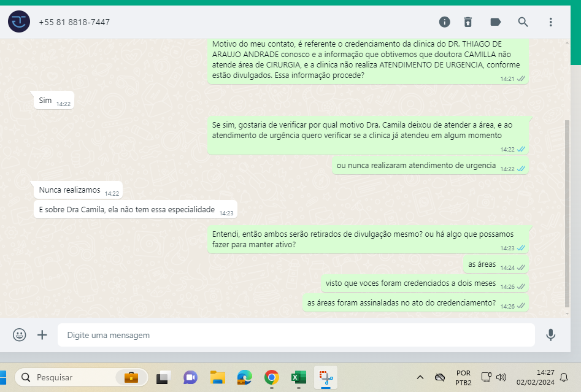The height and width of the screenshot is (392, 581).
Task: Expand the hidden system tray icons chevron
Action: coord(420,377)
